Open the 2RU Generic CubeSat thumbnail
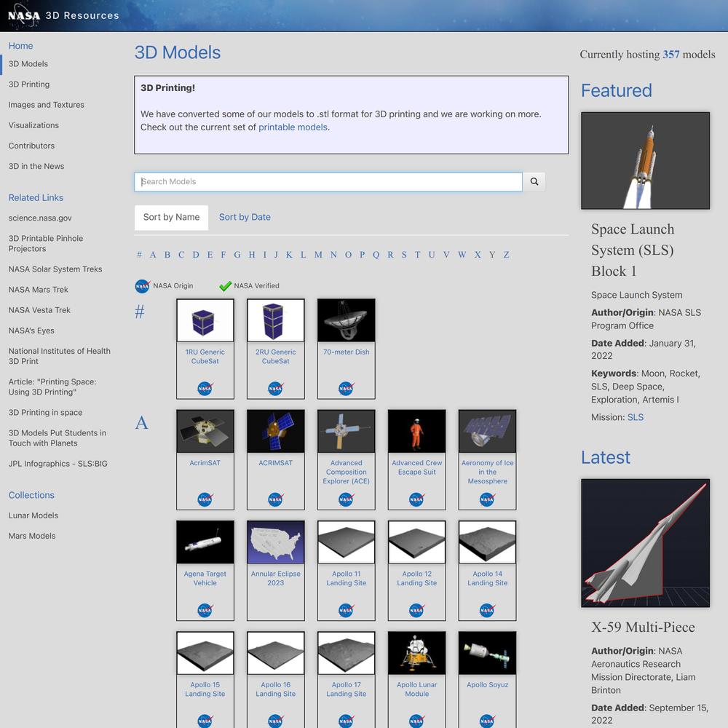This screenshot has height=728, width=728. (x=276, y=320)
